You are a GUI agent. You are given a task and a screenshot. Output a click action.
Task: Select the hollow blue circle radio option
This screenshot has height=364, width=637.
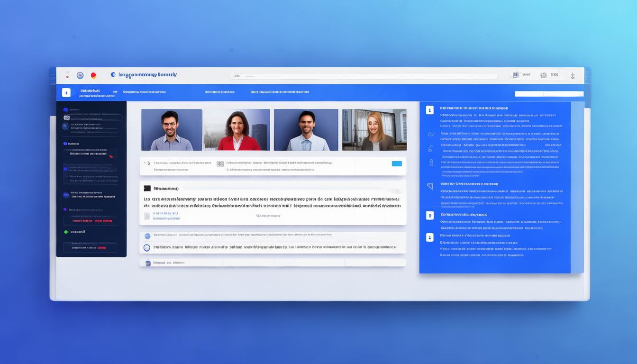tap(147, 247)
